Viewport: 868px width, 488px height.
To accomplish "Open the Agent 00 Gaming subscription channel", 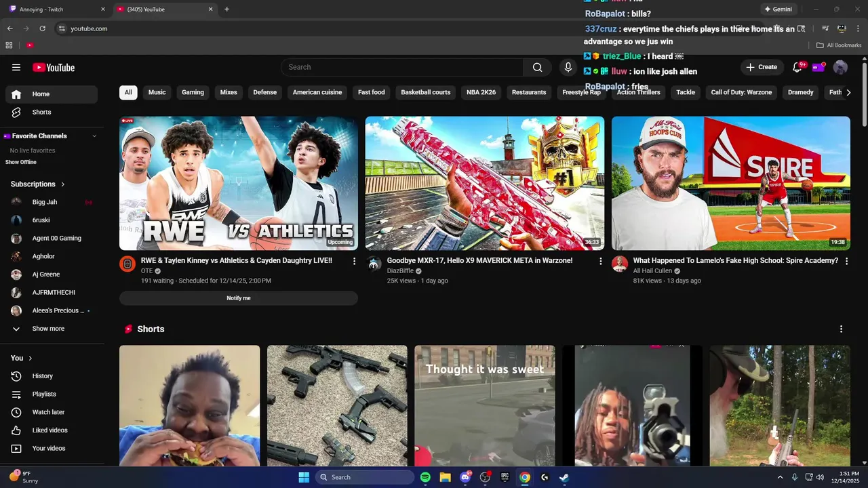I will (52, 239).
